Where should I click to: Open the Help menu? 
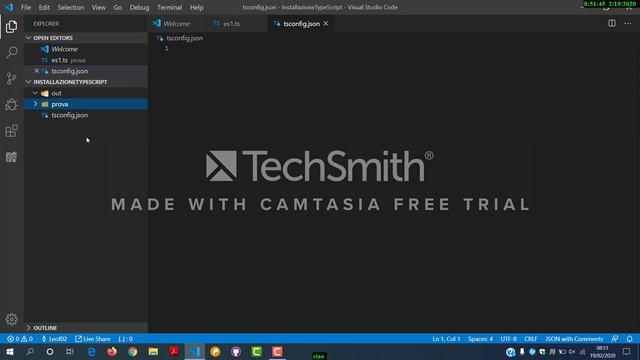197,7
